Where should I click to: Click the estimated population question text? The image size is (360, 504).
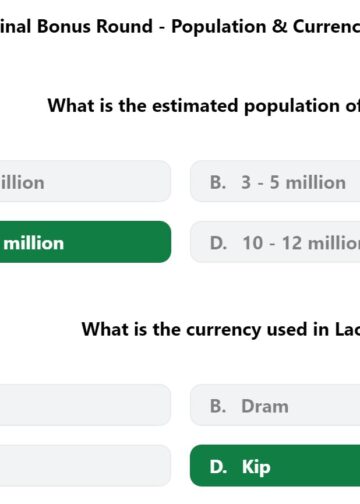coord(204,106)
